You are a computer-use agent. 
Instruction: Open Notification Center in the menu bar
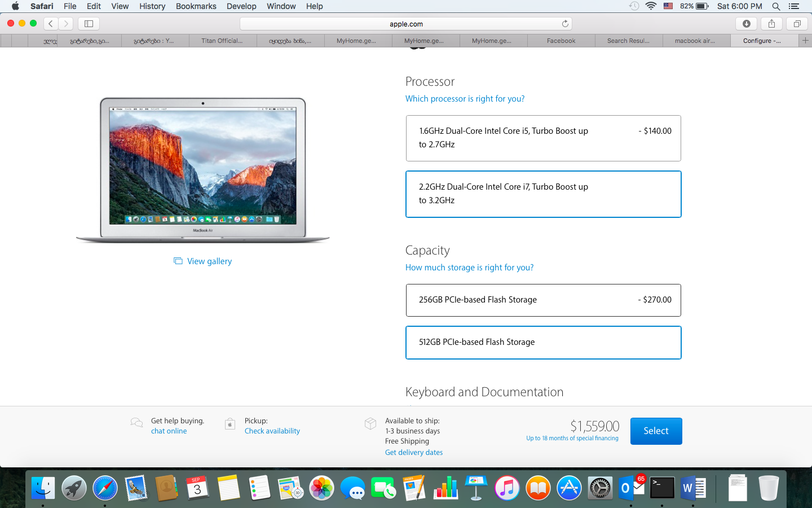coord(794,6)
